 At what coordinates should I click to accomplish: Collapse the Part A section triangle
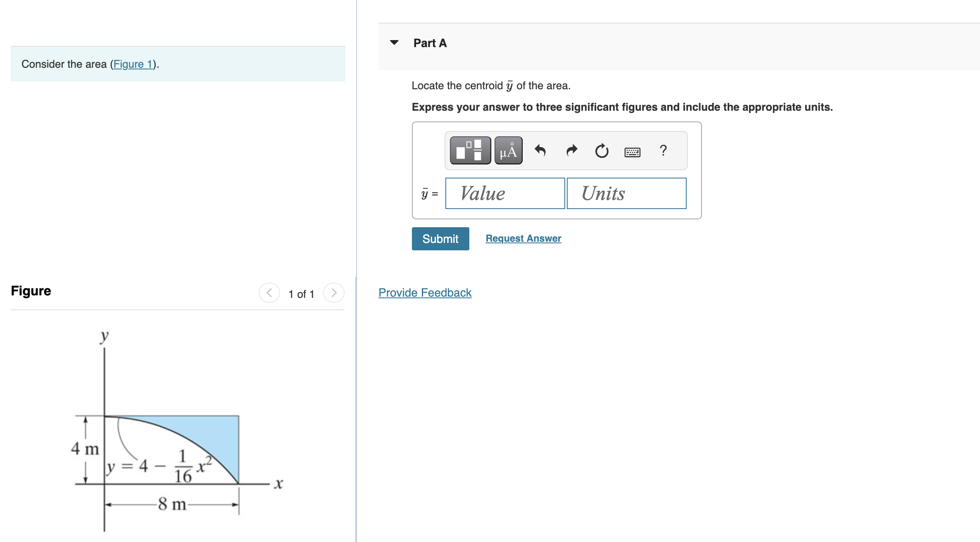(395, 42)
